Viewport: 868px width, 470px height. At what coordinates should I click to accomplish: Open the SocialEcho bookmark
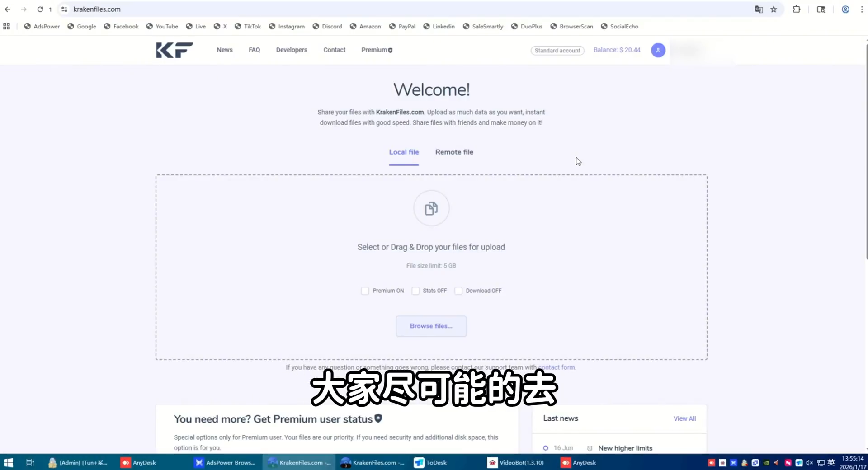point(620,26)
